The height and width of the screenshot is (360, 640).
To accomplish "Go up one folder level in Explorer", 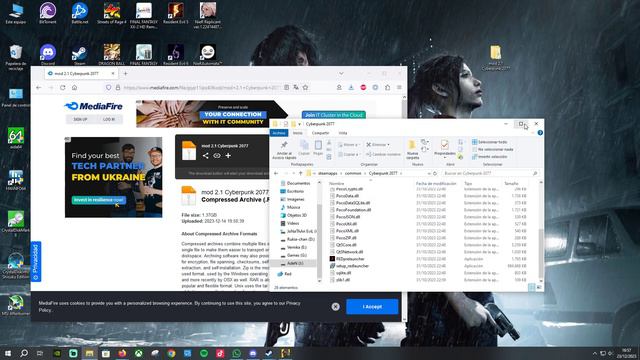I will coord(300,173).
